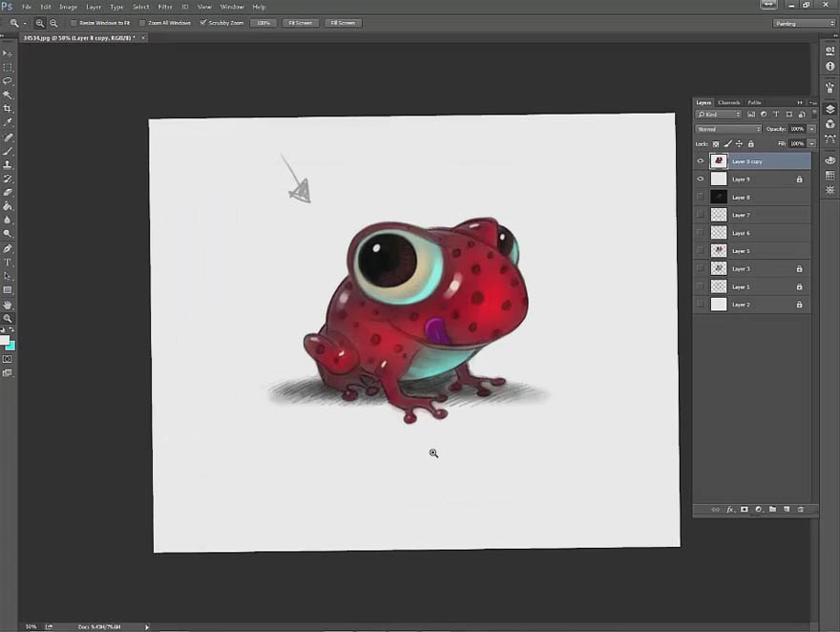Add a layer mask
The height and width of the screenshot is (632, 840).
click(x=745, y=510)
